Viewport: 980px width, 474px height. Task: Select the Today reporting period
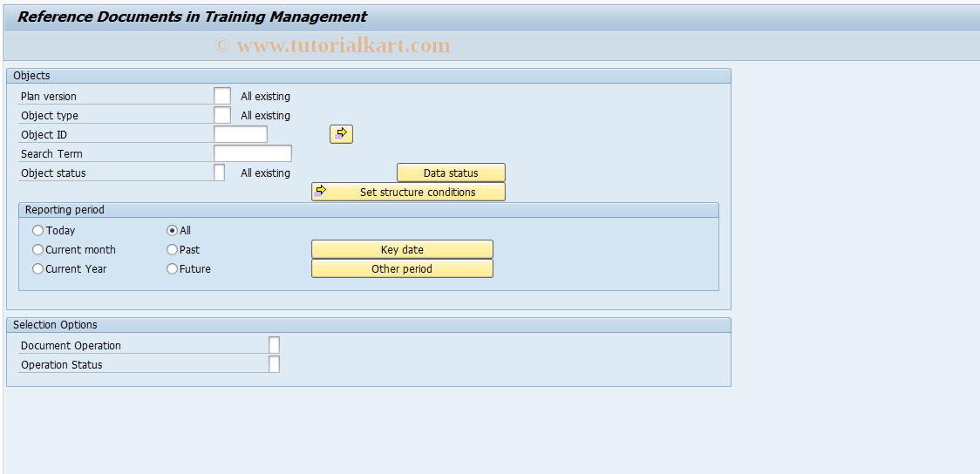pyautogui.click(x=38, y=230)
